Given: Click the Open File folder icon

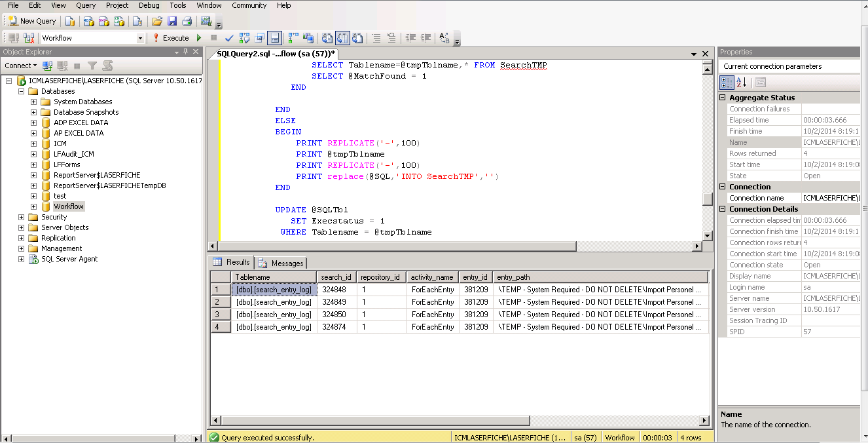Looking at the screenshot, I should tap(157, 21).
